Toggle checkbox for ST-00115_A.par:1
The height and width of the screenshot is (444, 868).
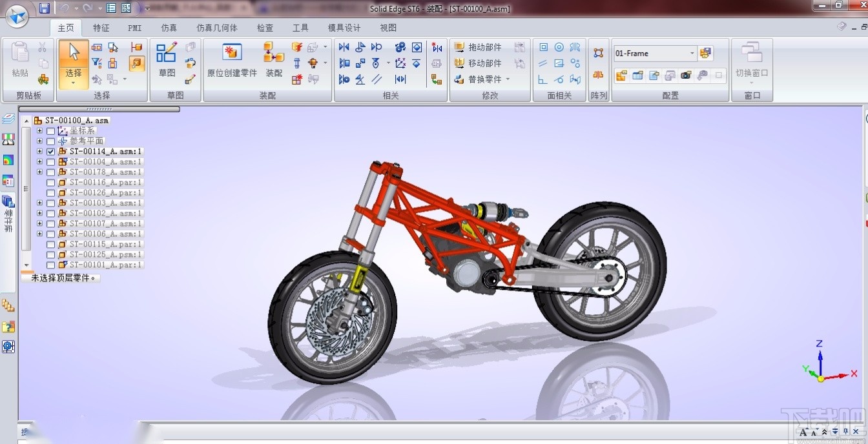[51, 244]
